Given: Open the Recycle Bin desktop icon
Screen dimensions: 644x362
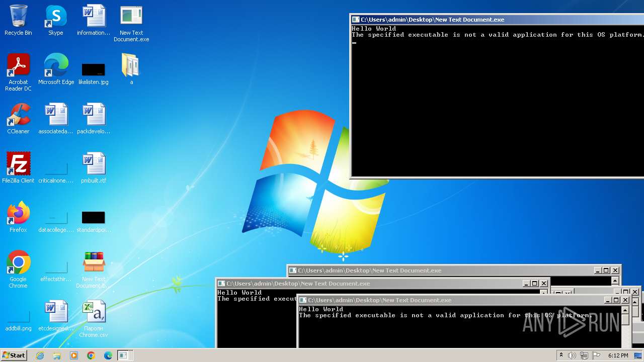Looking at the screenshot, I should pos(18,20).
